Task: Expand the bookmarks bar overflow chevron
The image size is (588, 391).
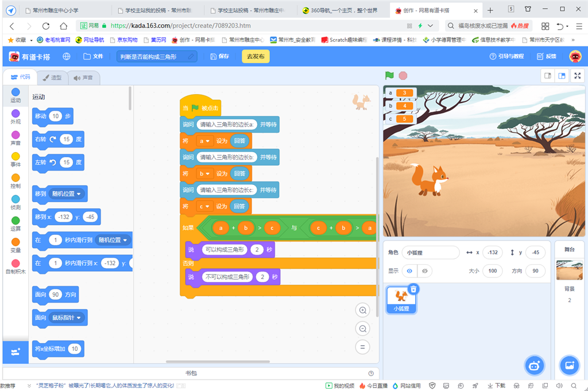Action: pos(573,40)
